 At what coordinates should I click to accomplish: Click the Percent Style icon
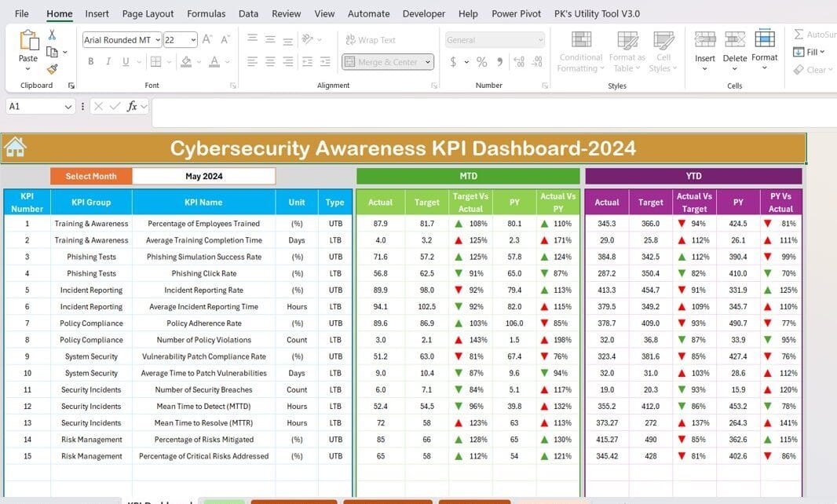481,62
